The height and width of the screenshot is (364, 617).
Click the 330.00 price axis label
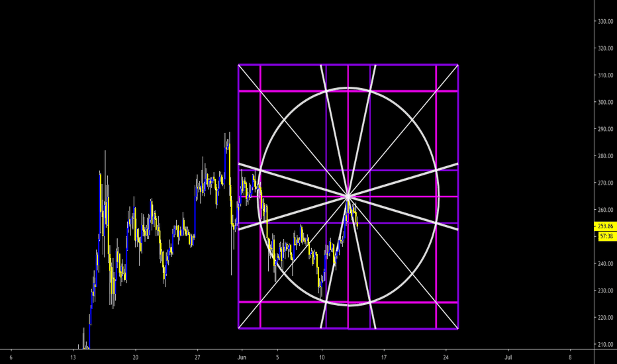(x=606, y=21)
